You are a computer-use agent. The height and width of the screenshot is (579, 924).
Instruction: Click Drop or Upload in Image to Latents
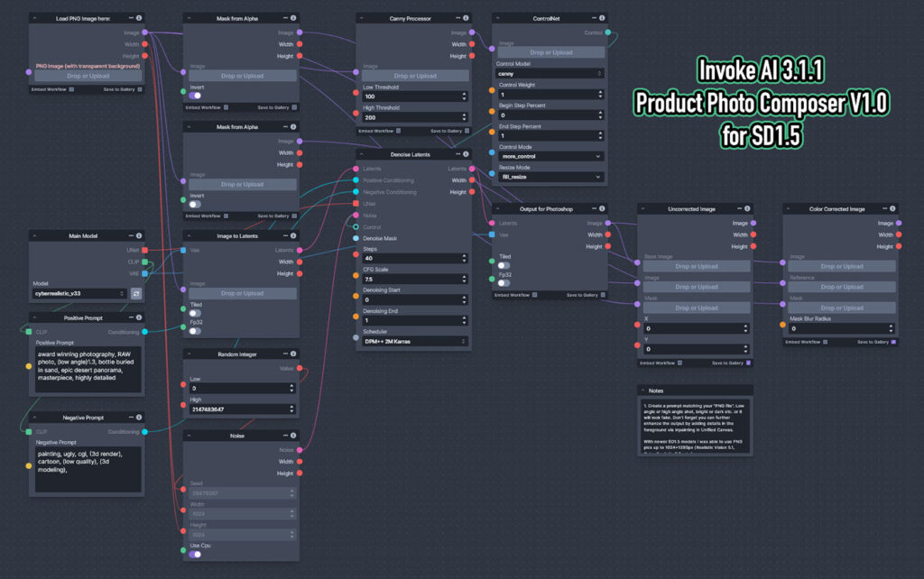point(242,293)
